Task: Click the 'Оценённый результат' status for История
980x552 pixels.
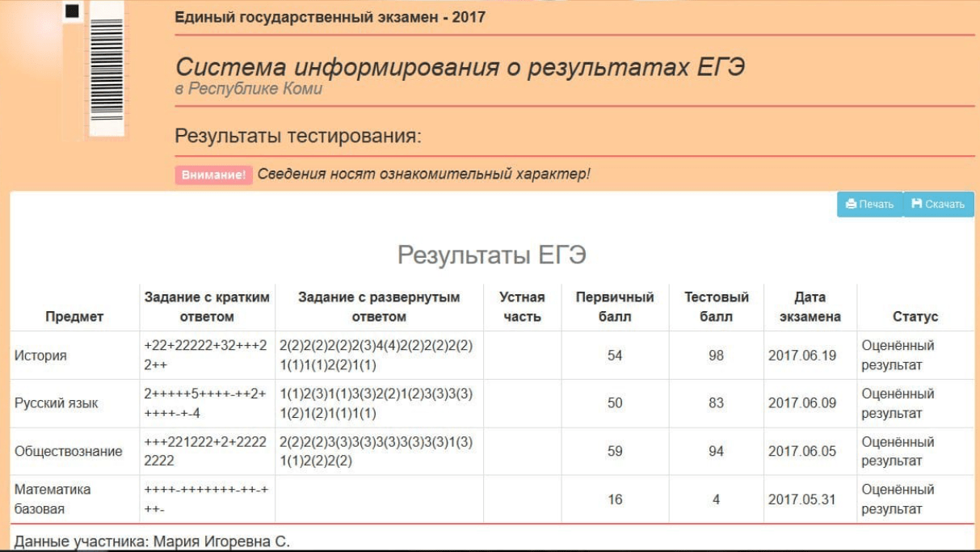Action: coord(898,356)
